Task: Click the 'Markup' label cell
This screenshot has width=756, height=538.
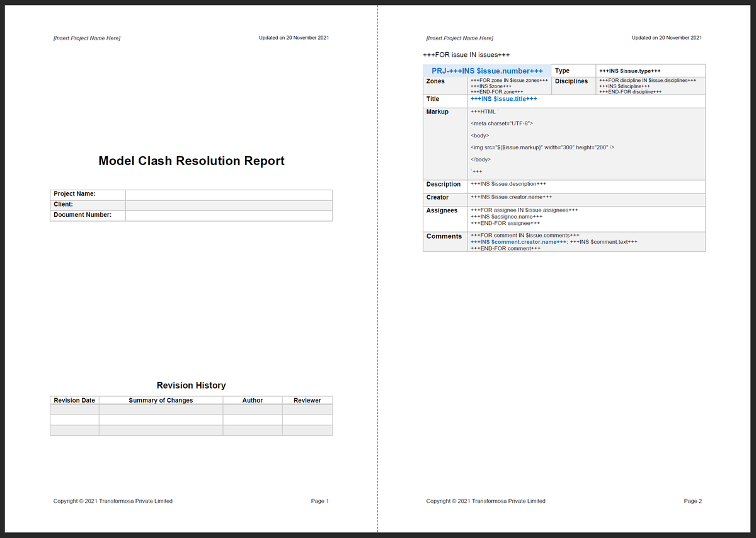Action: (x=445, y=144)
